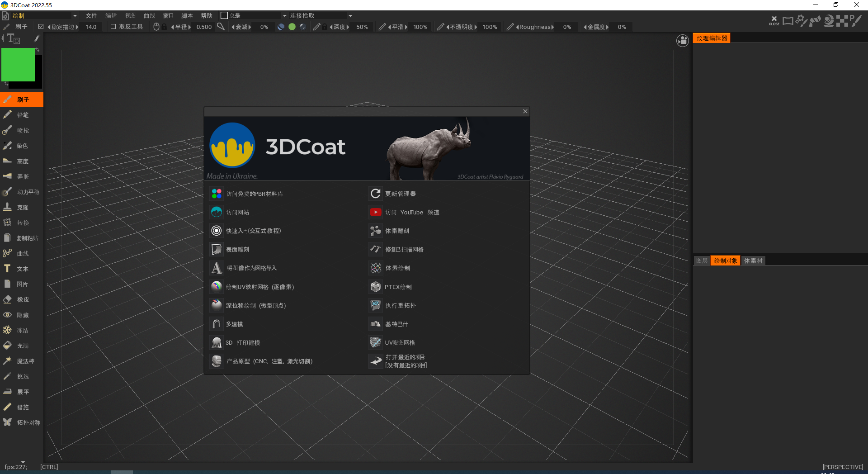
Task: Open the 绘制 workspace dropdown
Action: click(40, 15)
